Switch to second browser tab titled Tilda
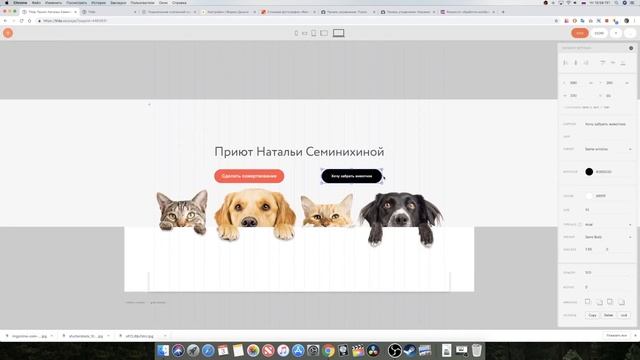Screen dimensions: 640x360 [109, 12]
